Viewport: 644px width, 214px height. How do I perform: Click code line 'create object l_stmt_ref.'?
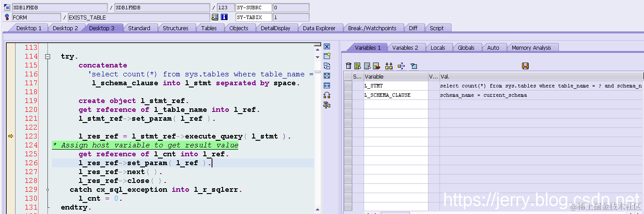134,101
